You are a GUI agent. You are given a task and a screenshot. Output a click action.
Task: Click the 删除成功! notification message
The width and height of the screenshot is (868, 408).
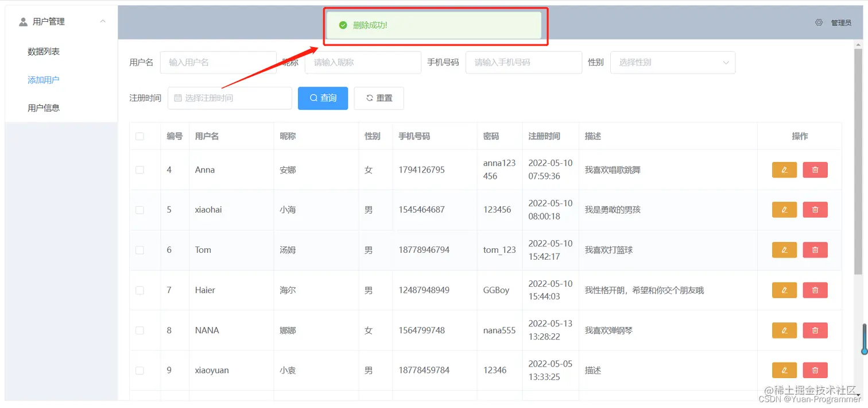[370, 25]
